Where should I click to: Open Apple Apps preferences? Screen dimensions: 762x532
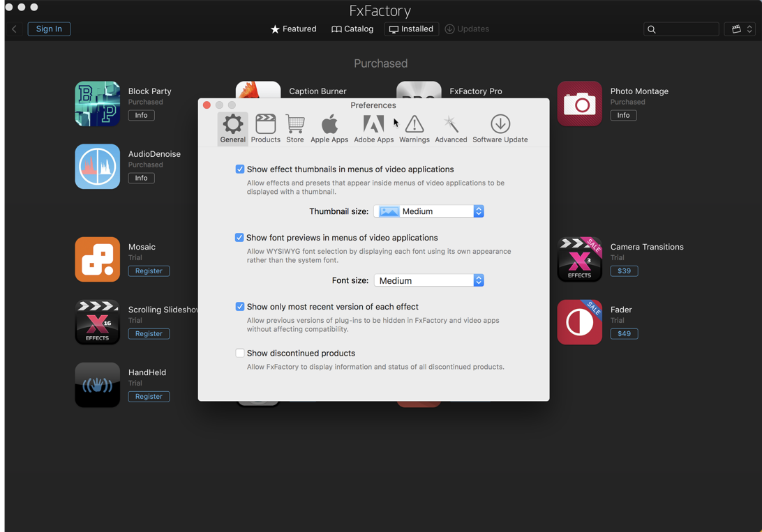329,129
